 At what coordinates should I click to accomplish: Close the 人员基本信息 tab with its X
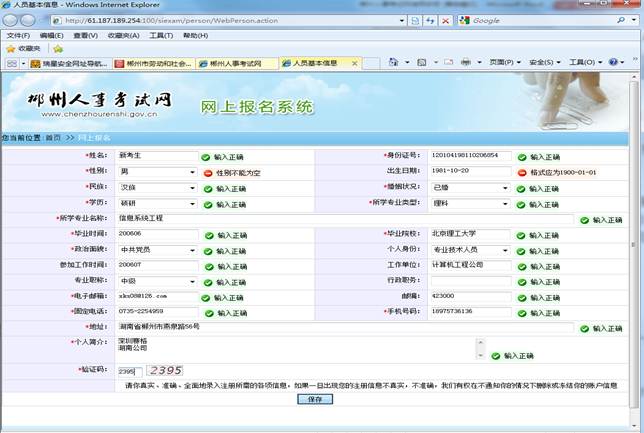click(x=354, y=63)
